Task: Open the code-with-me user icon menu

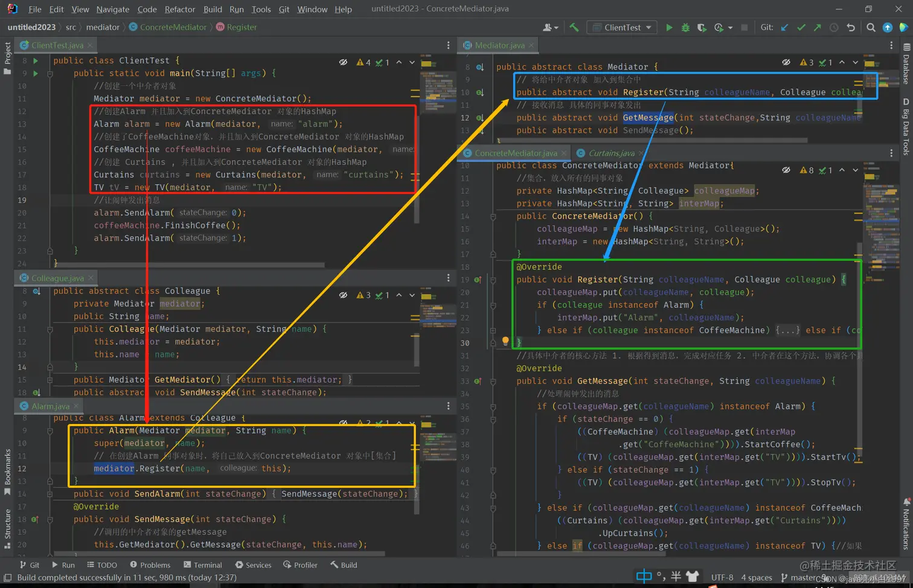Action: pyautogui.click(x=550, y=27)
